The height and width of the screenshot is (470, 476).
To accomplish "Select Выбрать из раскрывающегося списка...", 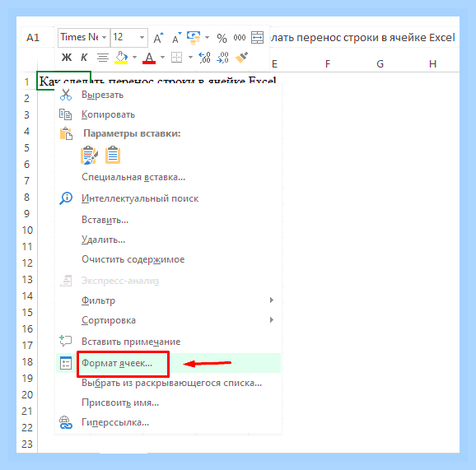I will [169, 383].
